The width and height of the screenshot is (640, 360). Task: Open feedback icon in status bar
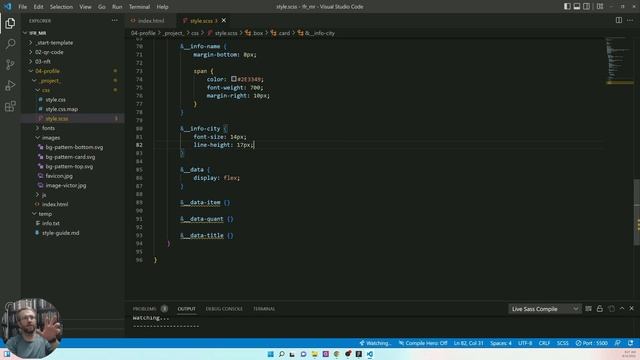(618, 343)
